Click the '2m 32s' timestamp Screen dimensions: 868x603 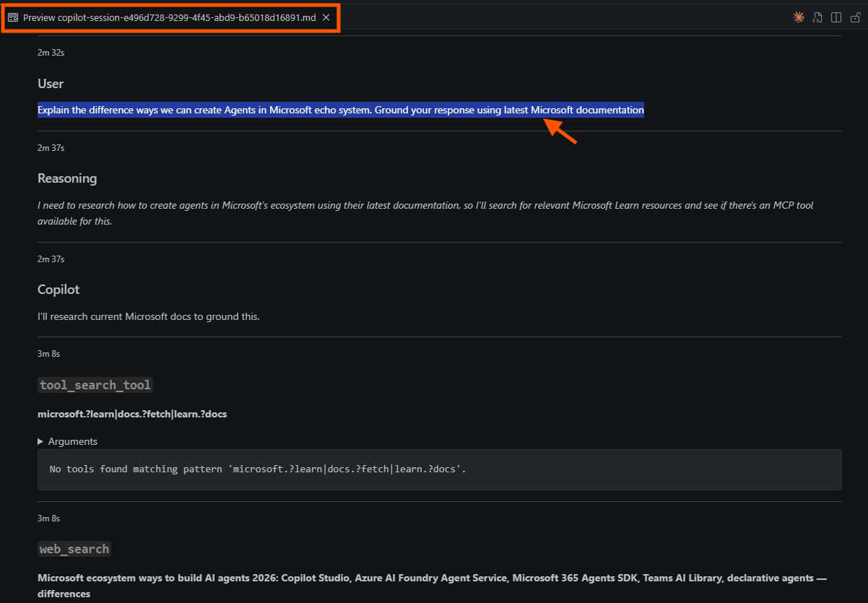coord(51,52)
